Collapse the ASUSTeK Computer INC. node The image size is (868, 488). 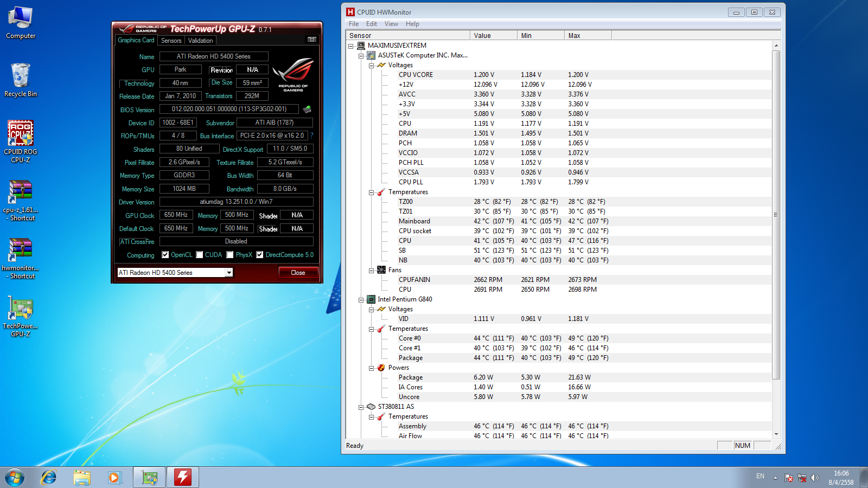coord(361,56)
